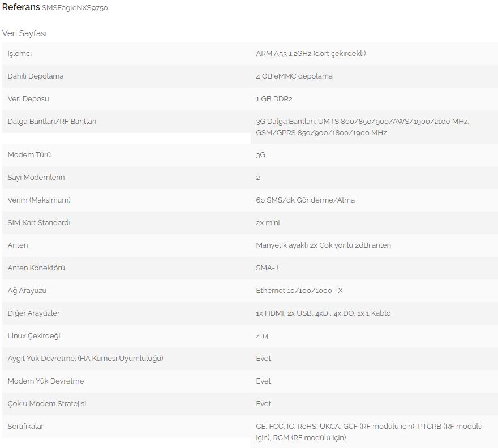Click the Referans SMSEagleNXS9750 heading
The height and width of the screenshot is (448, 498).
click(55, 8)
